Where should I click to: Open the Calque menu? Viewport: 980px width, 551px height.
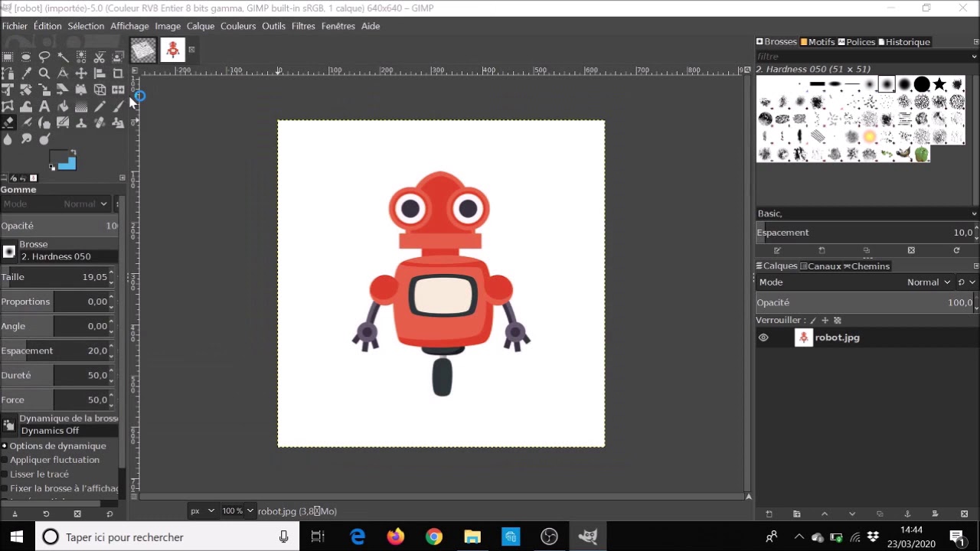pyautogui.click(x=201, y=26)
